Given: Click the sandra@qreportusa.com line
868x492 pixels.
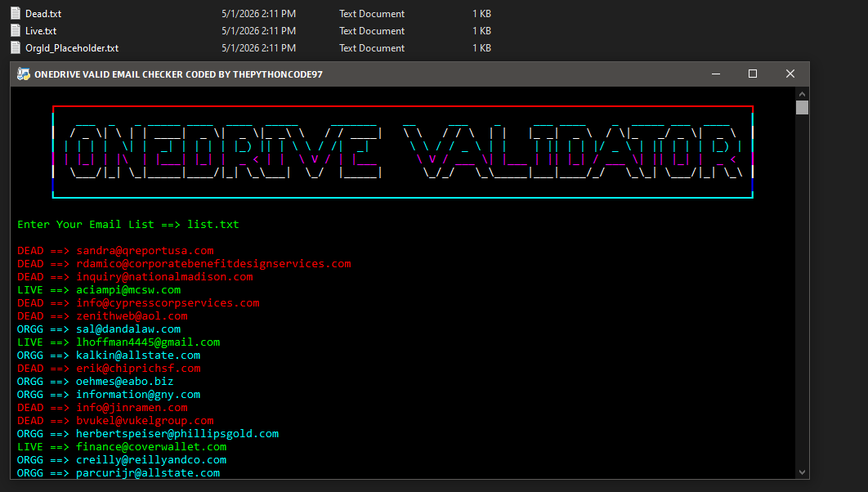Looking at the screenshot, I should click(115, 251).
